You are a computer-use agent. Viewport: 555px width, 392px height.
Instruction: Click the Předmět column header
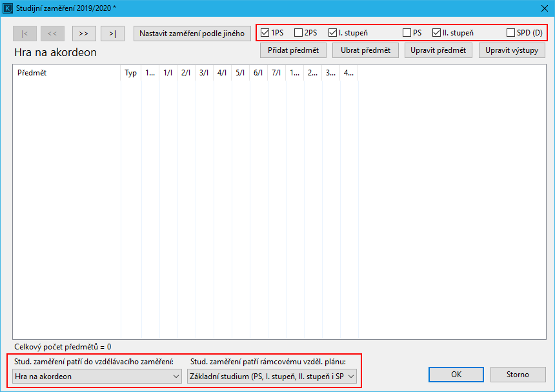(x=32, y=73)
